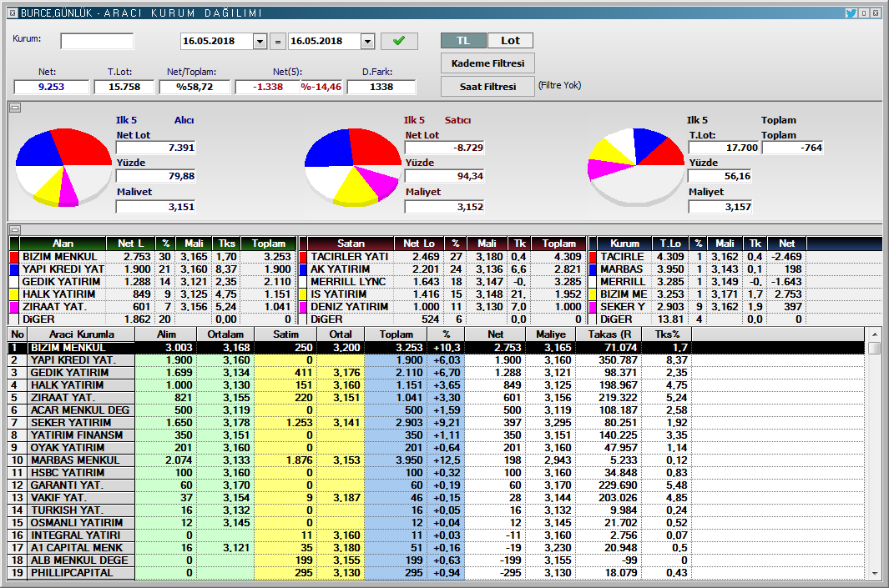Click scrollbar up arrow in main table
889x588 pixels.
[874, 334]
